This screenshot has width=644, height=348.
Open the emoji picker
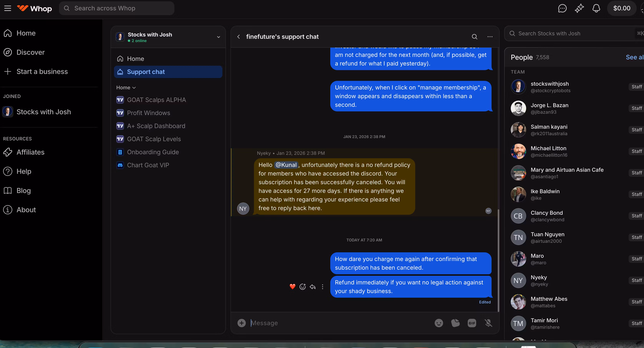click(x=439, y=323)
